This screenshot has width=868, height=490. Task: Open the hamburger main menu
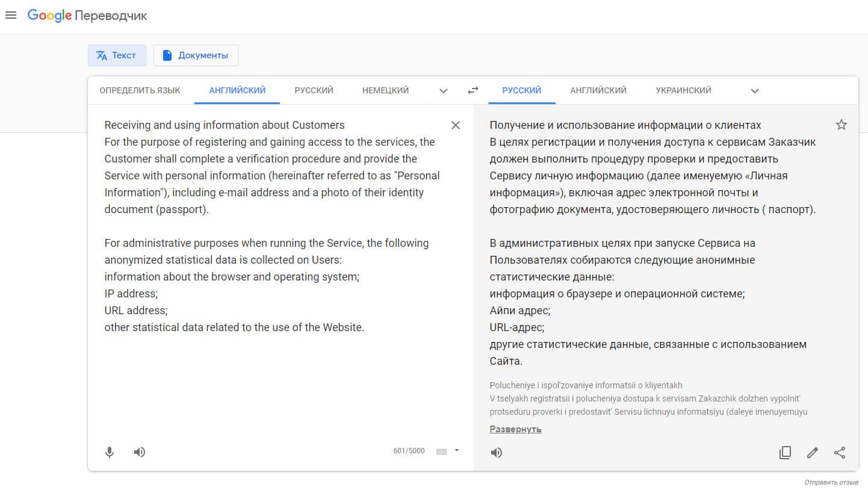click(x=11, y=16)
